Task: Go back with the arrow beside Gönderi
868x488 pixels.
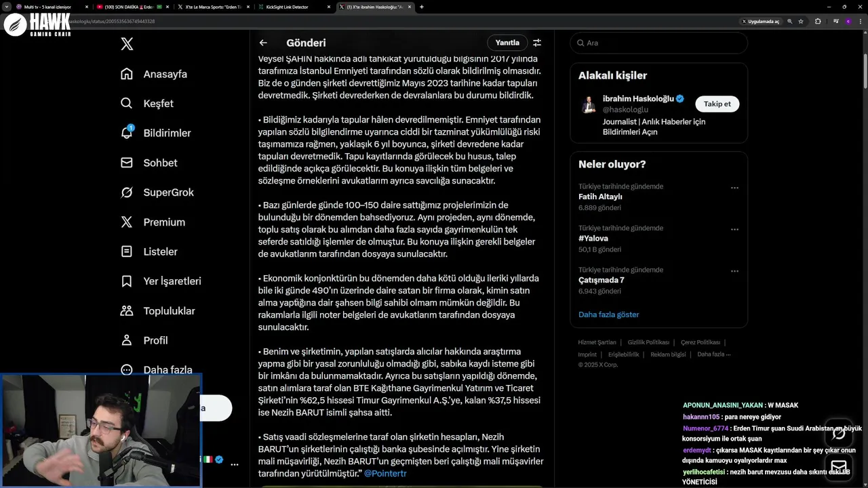Action: pyautogui.click(x=263, y=43)
